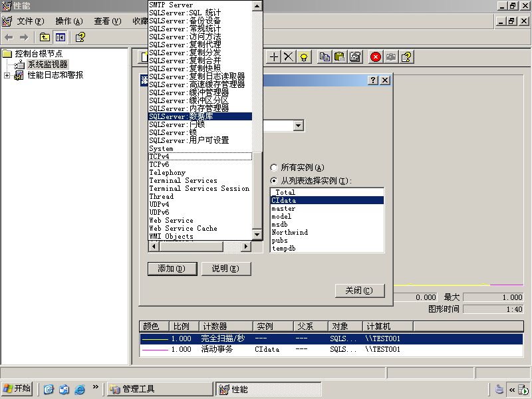This screenshot has width=532, height=399.
Task: Click the 实例 column header
Action: [273, 327]
